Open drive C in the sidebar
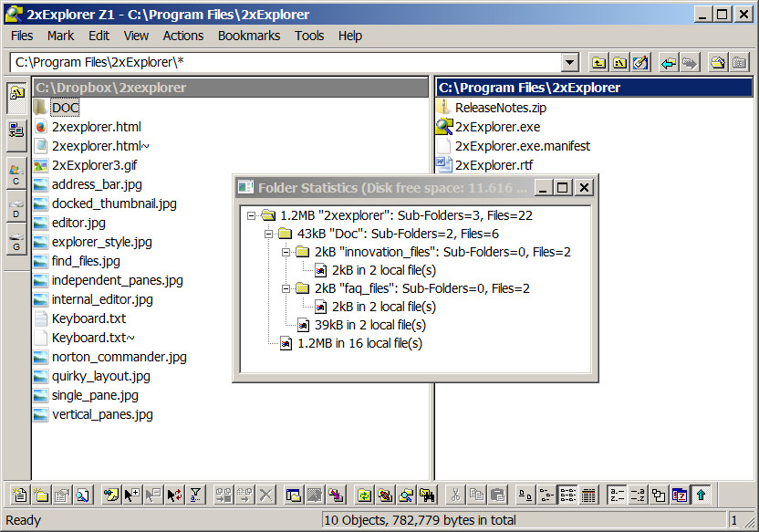This screenshot has height=532, width=759. click(x=16, y=173)
